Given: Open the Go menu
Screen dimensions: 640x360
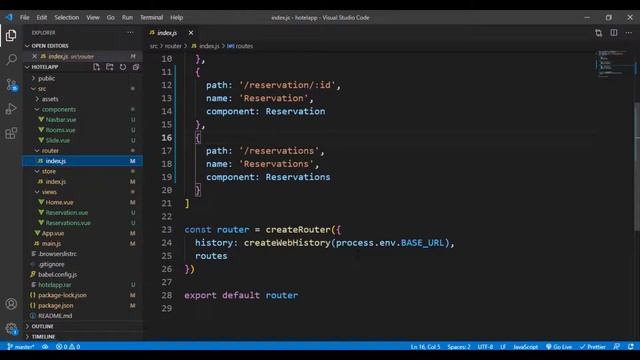Looking at the screenshot, I should (111, 18).
